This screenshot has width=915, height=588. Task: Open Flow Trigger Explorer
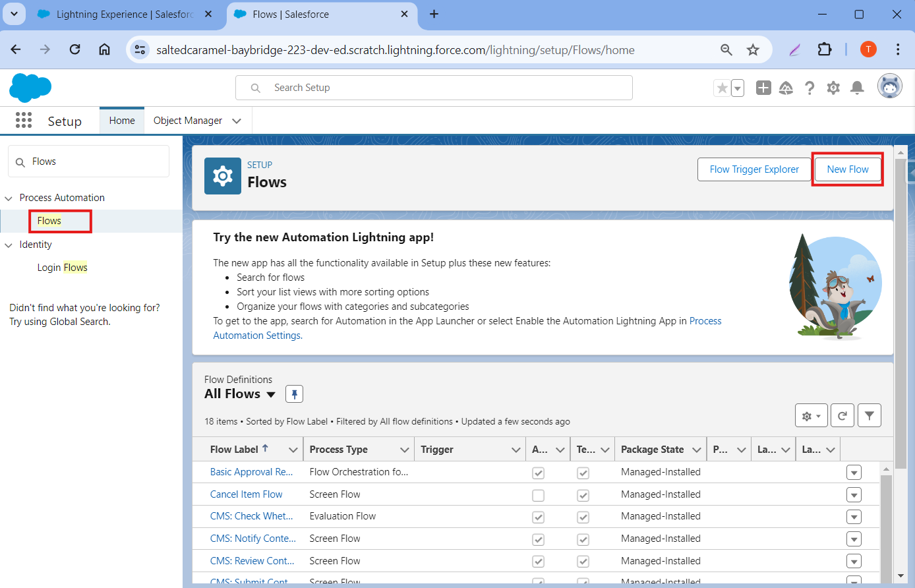pyautogui.click(x=754, y=169)
